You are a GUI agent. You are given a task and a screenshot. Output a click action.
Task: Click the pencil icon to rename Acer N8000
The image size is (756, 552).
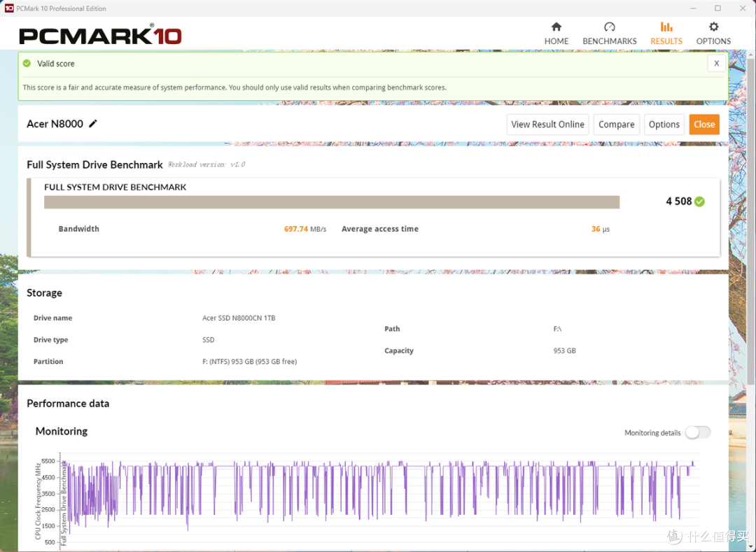[x=93, y=124]
